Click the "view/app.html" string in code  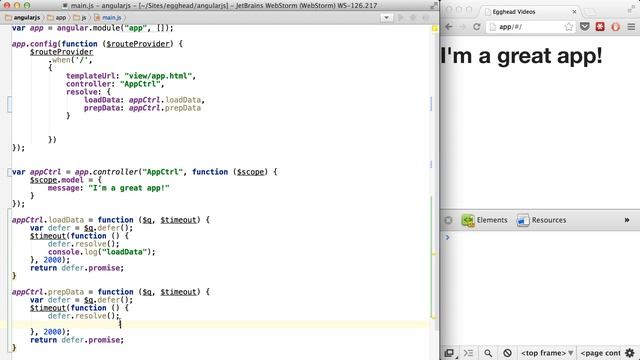tap(158, 76)
